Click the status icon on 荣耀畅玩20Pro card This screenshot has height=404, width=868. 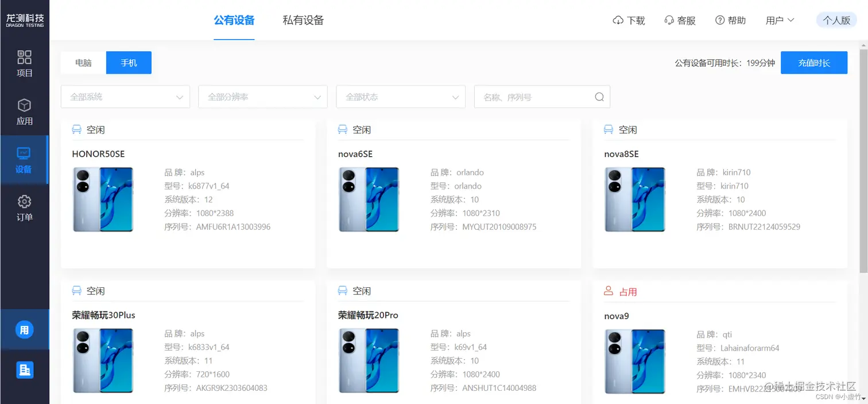tap(343, 291)
